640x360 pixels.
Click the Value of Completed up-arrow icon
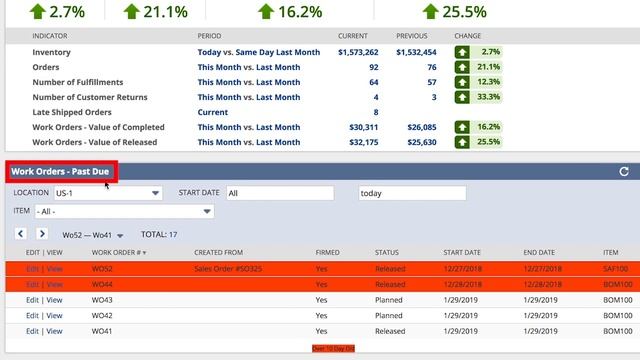[x=462, y=127]
